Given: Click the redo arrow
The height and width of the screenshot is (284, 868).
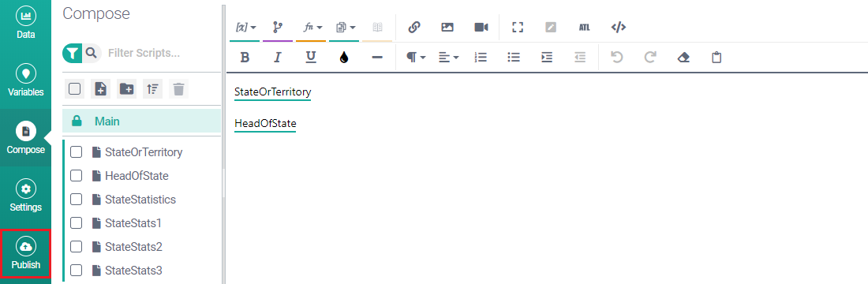Looking at the screenshot, I should [650, 58].
